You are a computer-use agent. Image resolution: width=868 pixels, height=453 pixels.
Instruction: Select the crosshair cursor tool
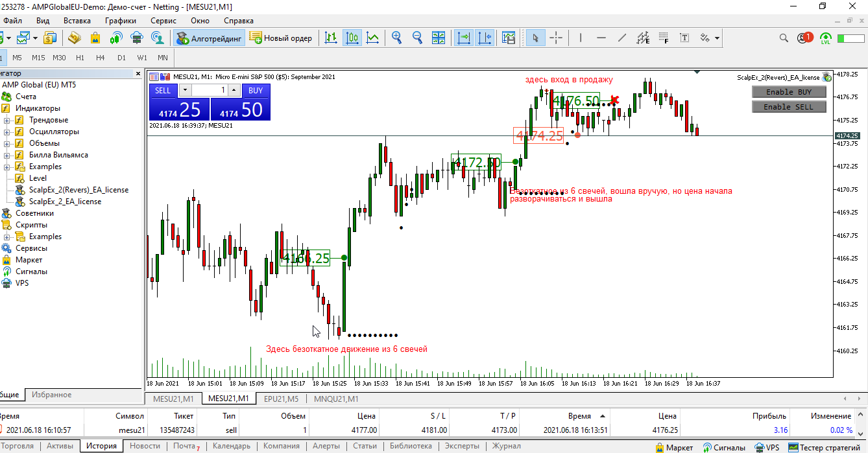(x=556, y=38)
